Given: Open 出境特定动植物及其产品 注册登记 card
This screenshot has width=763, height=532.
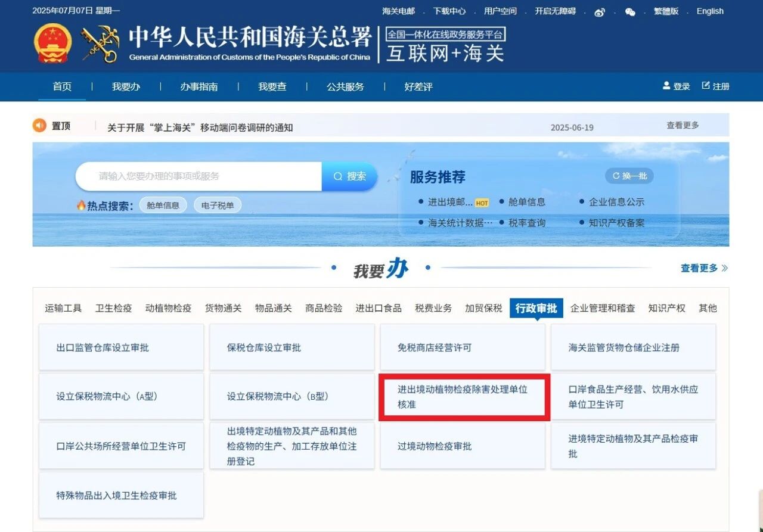Looking at the screenshot, I should coord(292,446).
